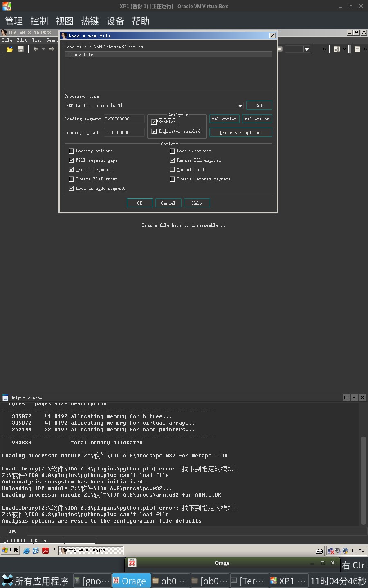The width and height of the screenshot is (368, 588).
Task: Toggle Rename DLL entries checkbox
Action: [x=172, y=160]
